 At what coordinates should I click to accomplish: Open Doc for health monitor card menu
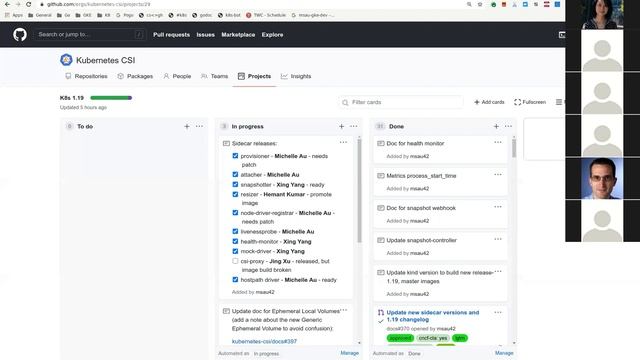tap(498, 142)
